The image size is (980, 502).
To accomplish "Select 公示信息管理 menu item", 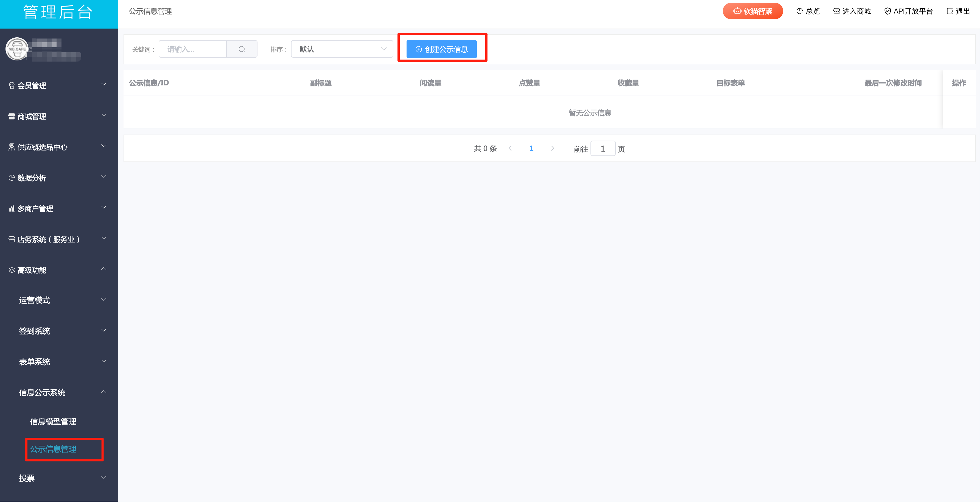I will (x=53, y=449).
